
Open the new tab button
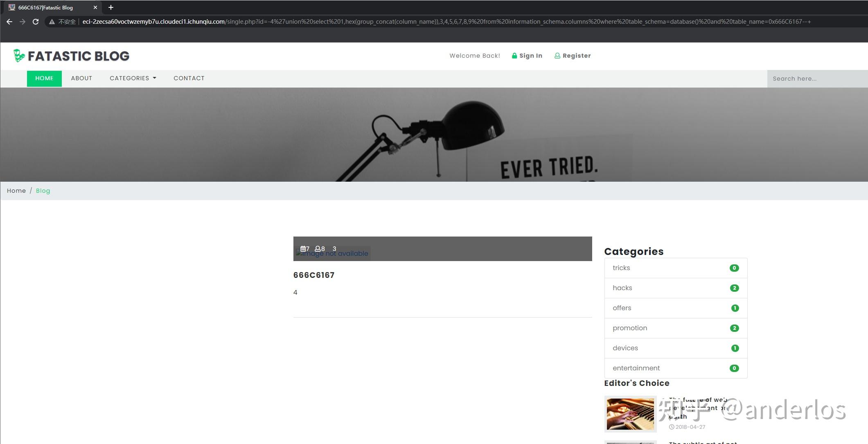[110, 7]
